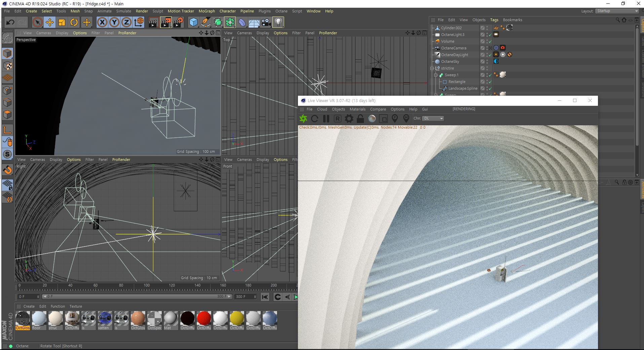
Task: Open the Octane menu in main menu bar
Action: [281, 11]
